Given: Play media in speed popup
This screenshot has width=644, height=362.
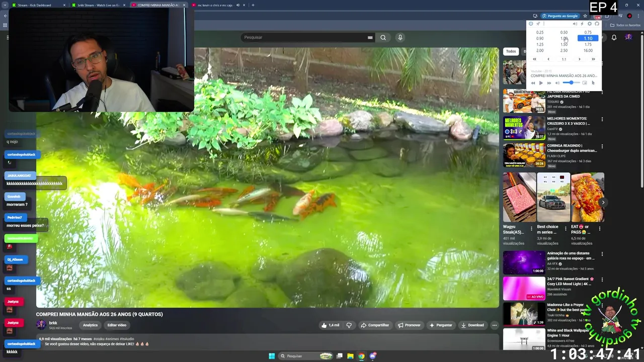Looking at the screenshot, I should point(541,83).
